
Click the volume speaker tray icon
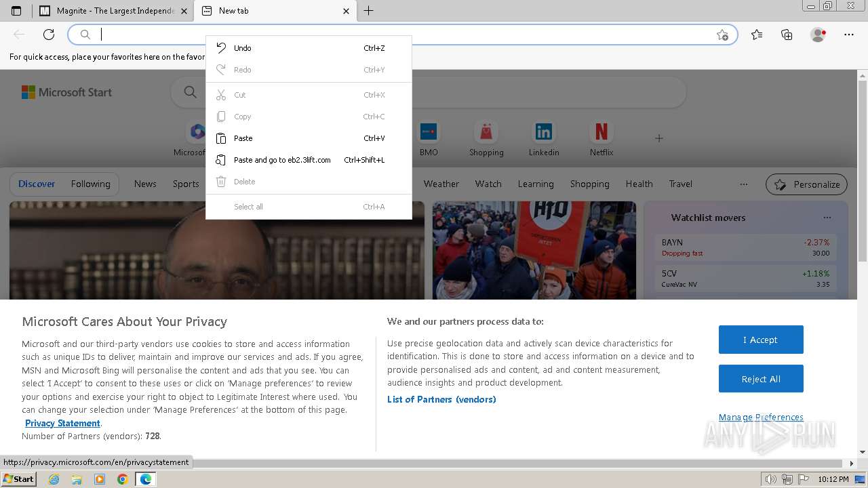771,479
